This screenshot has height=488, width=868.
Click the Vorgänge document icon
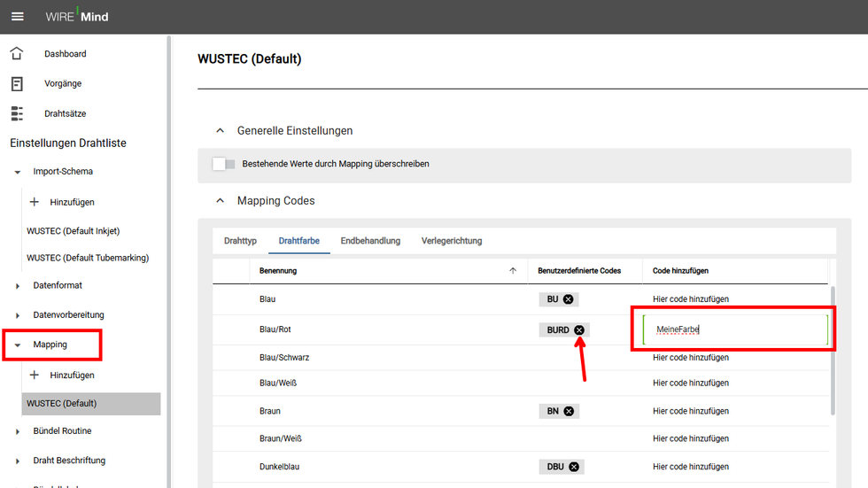point(17,83)
